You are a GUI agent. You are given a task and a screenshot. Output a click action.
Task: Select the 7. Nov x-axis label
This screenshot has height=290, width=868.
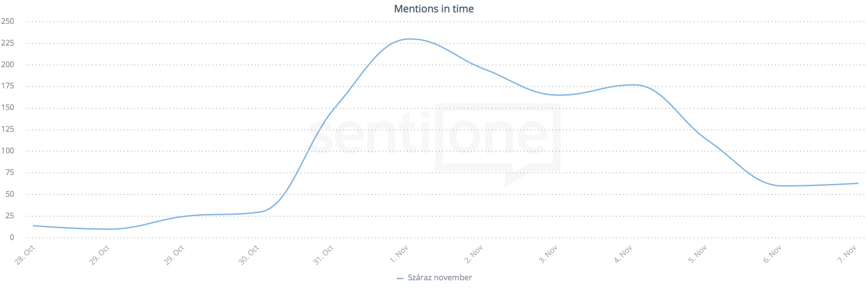point(847,254)
